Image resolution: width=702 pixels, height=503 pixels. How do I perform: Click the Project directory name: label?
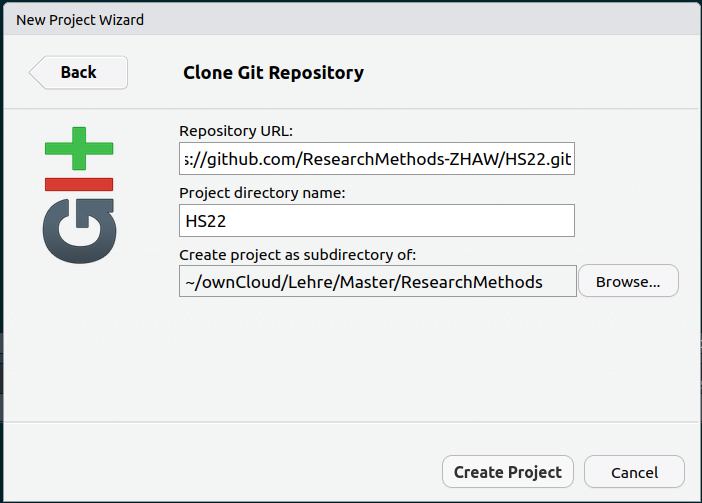(x=262, y=193)
